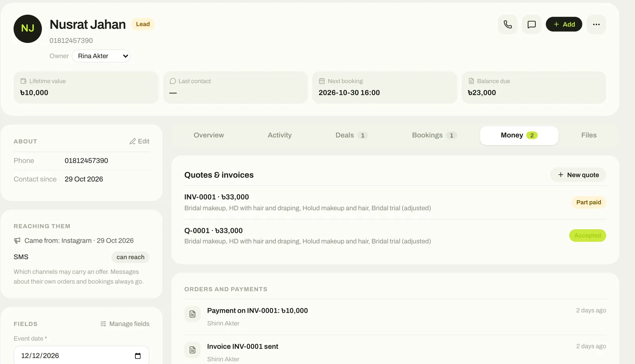Click the Contact since 29 Oct 2026 value
635x364 pixels.
coord(84,179)
